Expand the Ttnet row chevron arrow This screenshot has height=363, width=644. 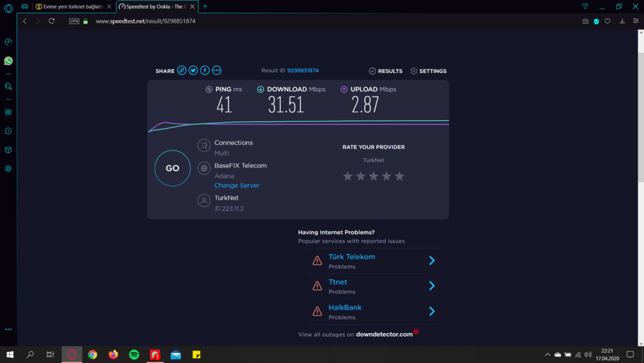[431, 286]
